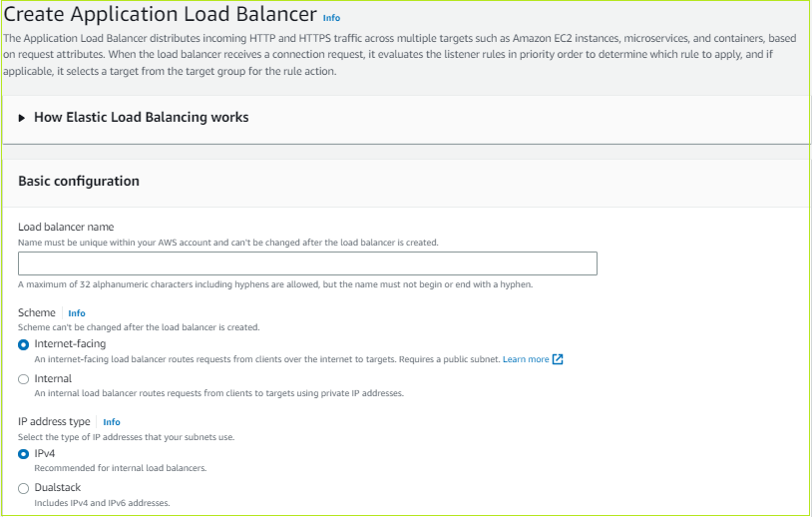Click 'Scheme can't be changed' note

(x=139, y=327)
